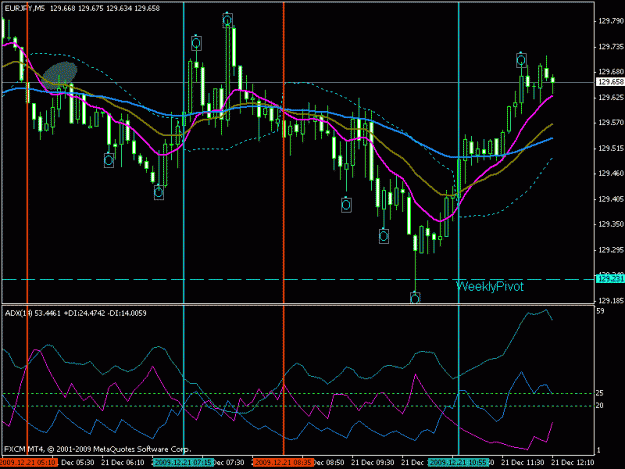This screenshot has height=469, width=625.
Task: Select the circle marker atop the 11:30 high
Action: click(521, 60)
